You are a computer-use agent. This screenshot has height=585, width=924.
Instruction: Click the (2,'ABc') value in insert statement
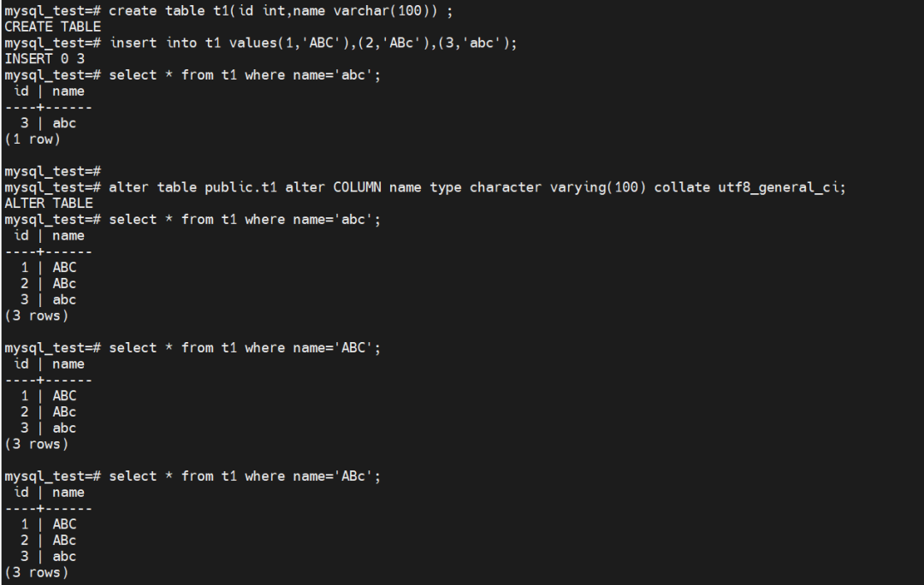tap(396, 43)
